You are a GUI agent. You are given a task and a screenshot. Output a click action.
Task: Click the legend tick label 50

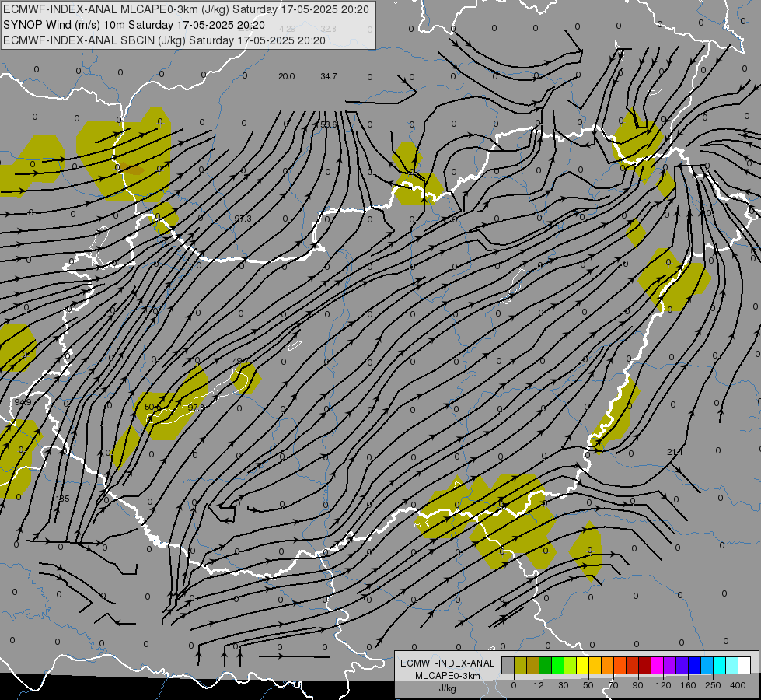pyautogui.click(x=588, y=685)
